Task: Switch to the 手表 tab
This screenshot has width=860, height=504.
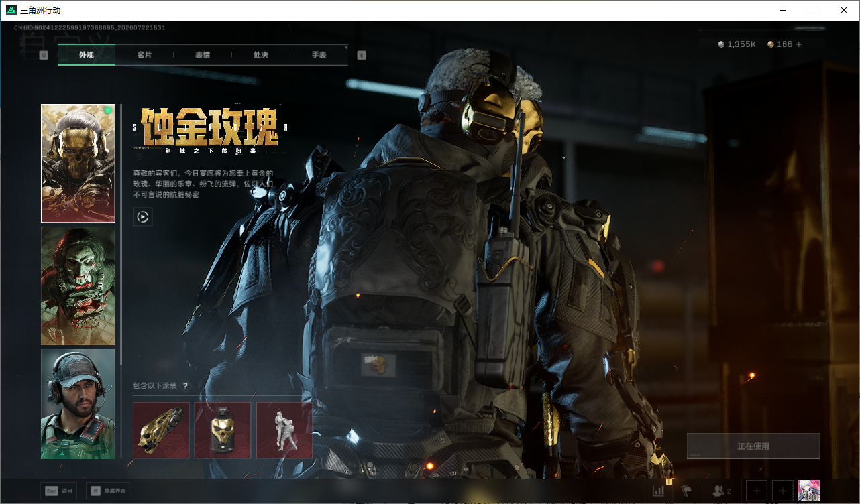Action: (x=319, y=55)
